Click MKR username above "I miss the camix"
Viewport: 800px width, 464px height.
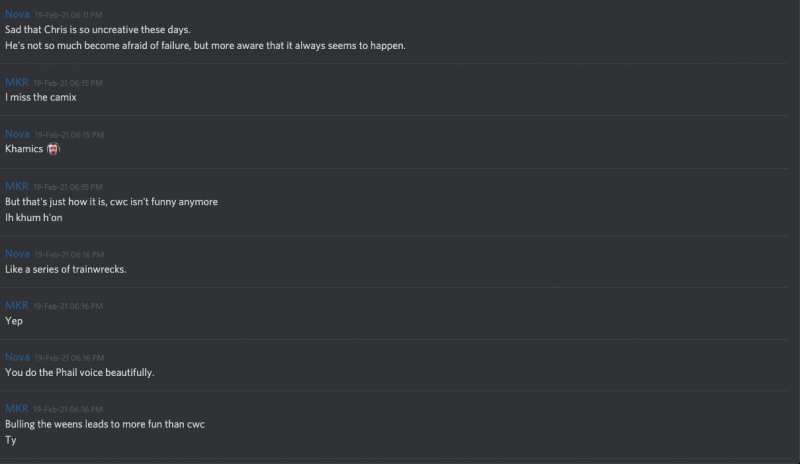(x=17, y=82)
